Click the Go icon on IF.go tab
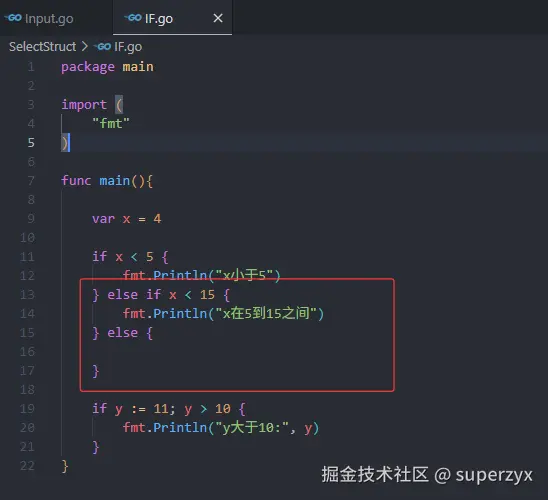Viewport: 548px width, 500px height. pyautogui.click(x=133, y=17)
